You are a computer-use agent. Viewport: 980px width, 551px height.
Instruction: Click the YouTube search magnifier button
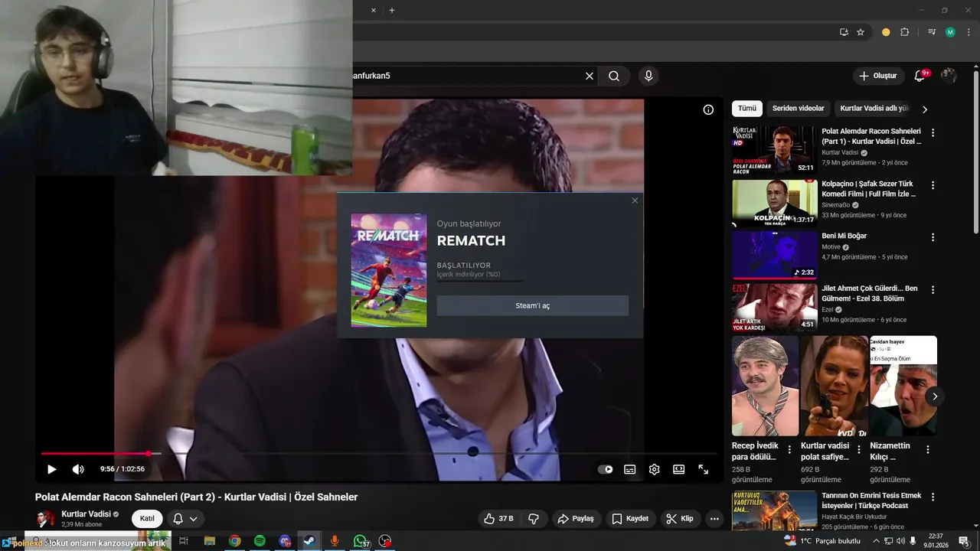point(614,76)
